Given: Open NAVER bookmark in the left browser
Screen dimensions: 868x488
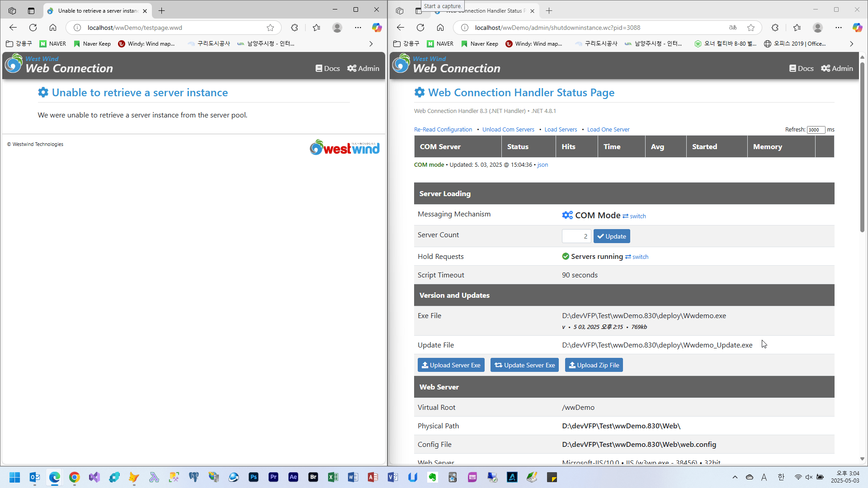Looking at the screenshot, I should click(53, 44).
